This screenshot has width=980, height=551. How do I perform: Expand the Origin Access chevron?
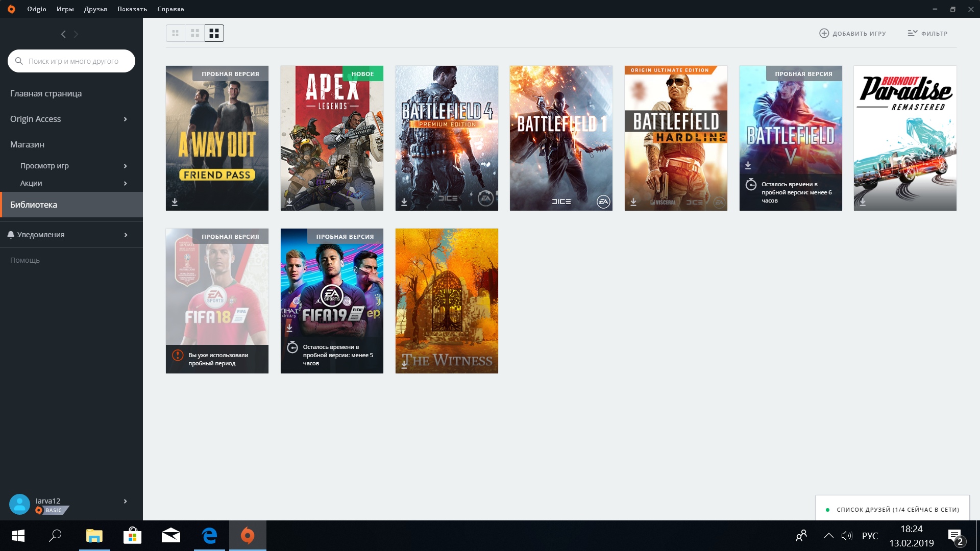[x=126, y=119]
